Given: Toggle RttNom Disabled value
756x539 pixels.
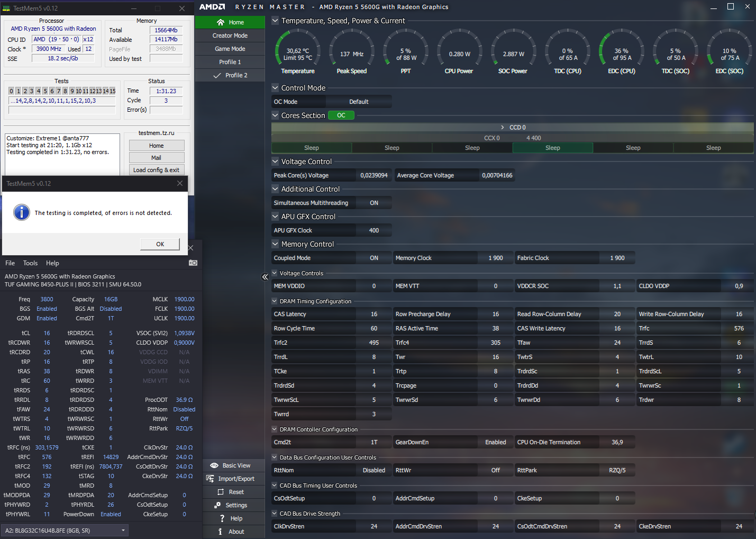Looking at the screenshot, I should (x=374, y=470).
